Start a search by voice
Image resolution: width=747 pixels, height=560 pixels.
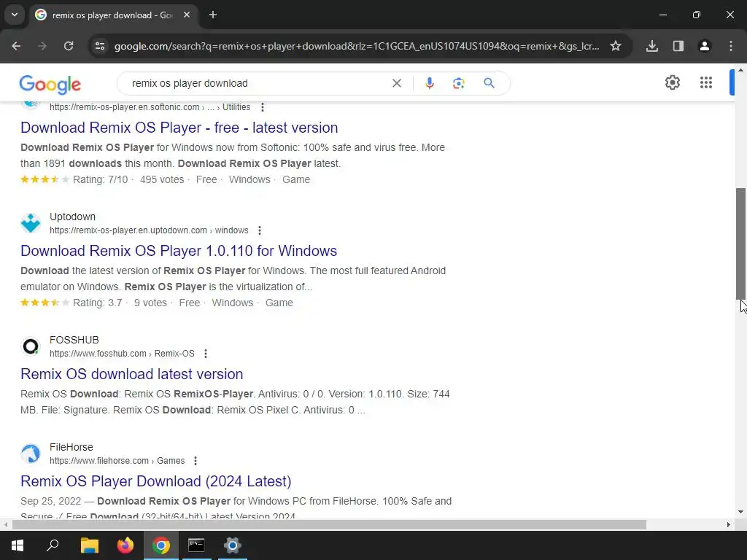pyautogui.click(x=429, y=83)
